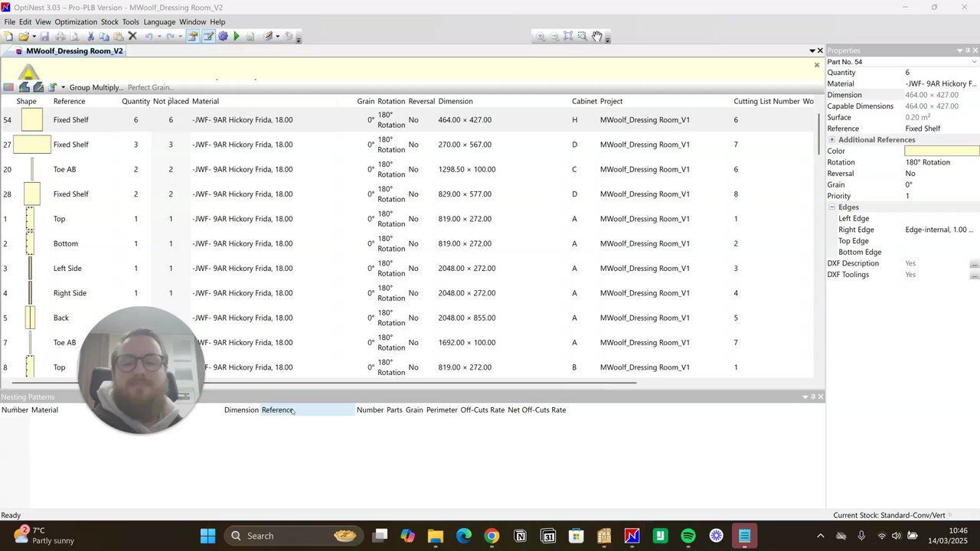Open the document tab list dropdown arrow
Image resolution: width=980 pixels, height=551 pixels.
click(812, 51)
